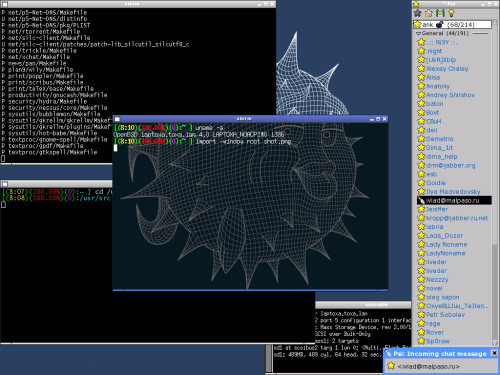
Task: Click the green-yellow icon in Psi toolbar
Action: [440, 13]
